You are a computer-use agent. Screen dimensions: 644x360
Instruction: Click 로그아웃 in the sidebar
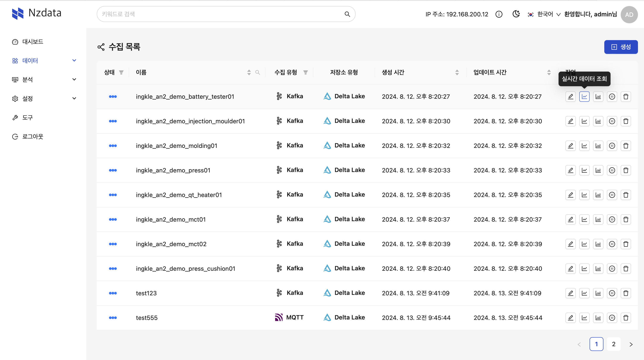pyautogui.click(x=27, y=136)
